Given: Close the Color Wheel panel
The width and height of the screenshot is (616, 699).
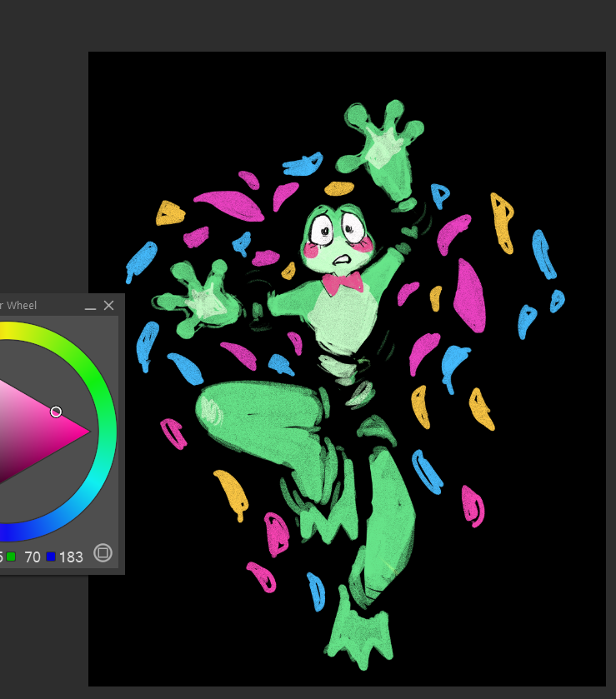Looking at the screenshot, I should click(109, 306).
